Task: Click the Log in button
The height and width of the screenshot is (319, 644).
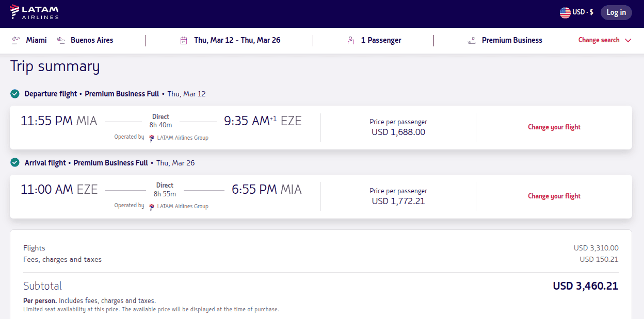Action: coord(616,12)
